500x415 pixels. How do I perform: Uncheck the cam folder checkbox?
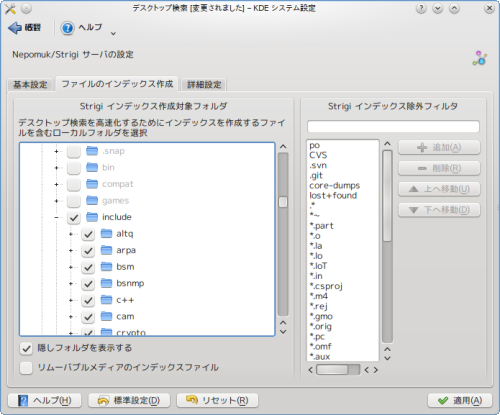click(88, 317)
